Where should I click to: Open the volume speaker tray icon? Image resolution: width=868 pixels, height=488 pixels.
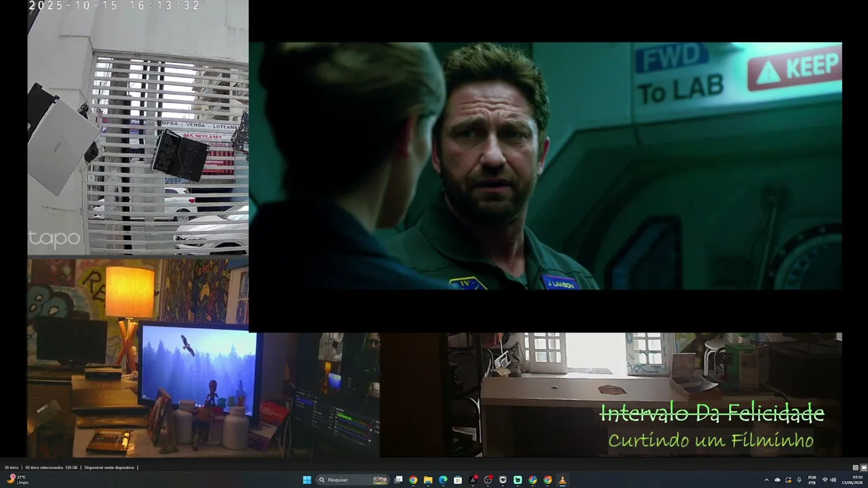click(x=833, y=480)
